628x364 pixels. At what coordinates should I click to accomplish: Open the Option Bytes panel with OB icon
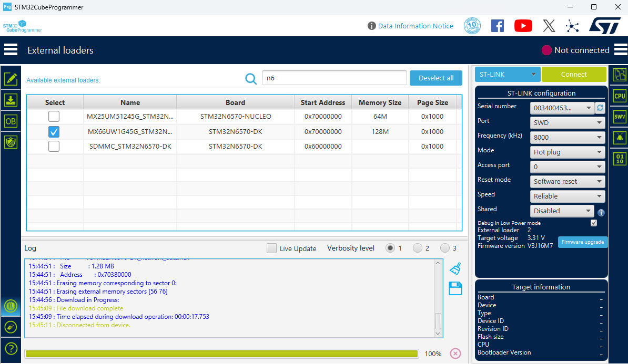pos(11,120)
